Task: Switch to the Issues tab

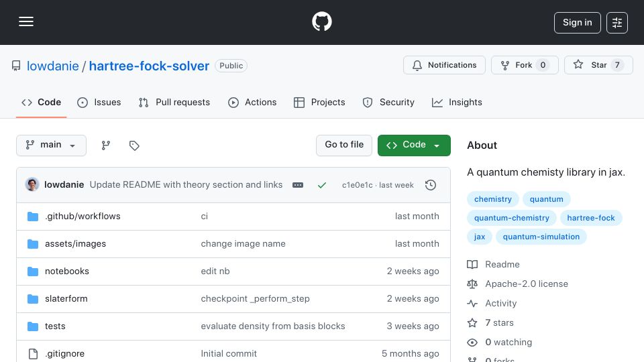Action: pyautogui.click(x=99, y=102)
